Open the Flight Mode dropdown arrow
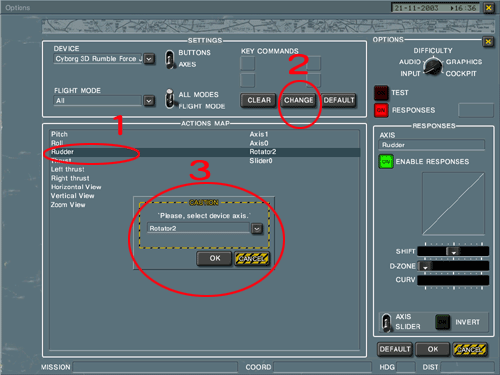This screenshot has height=375, width=500. (x=149, y=101)
